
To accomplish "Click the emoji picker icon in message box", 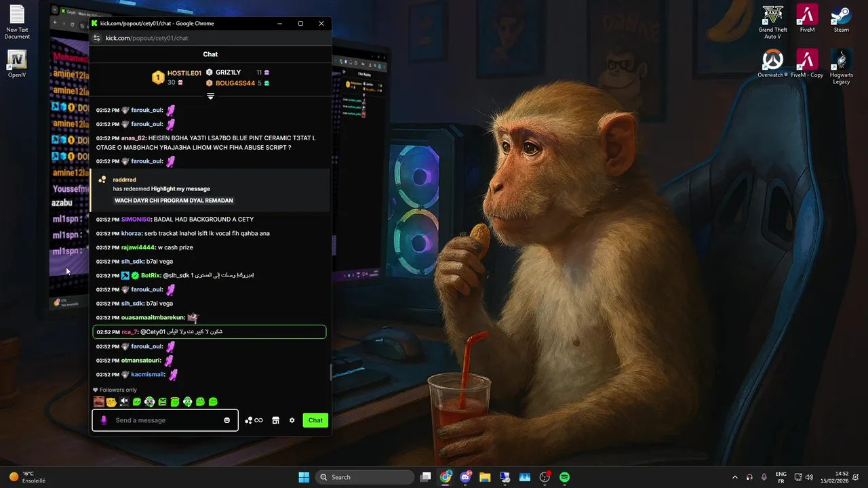I will tap(227, 420).
